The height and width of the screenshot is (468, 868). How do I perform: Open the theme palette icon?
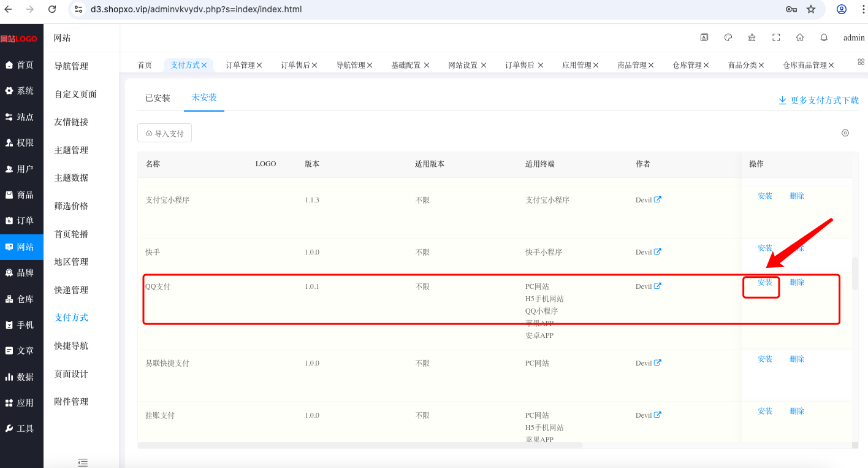728,37
